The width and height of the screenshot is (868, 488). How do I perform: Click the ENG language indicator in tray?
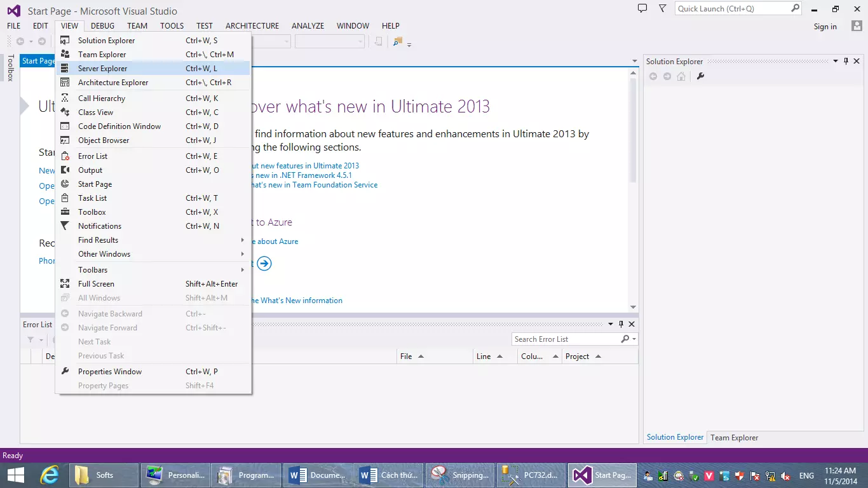click(x=806, y=475)
